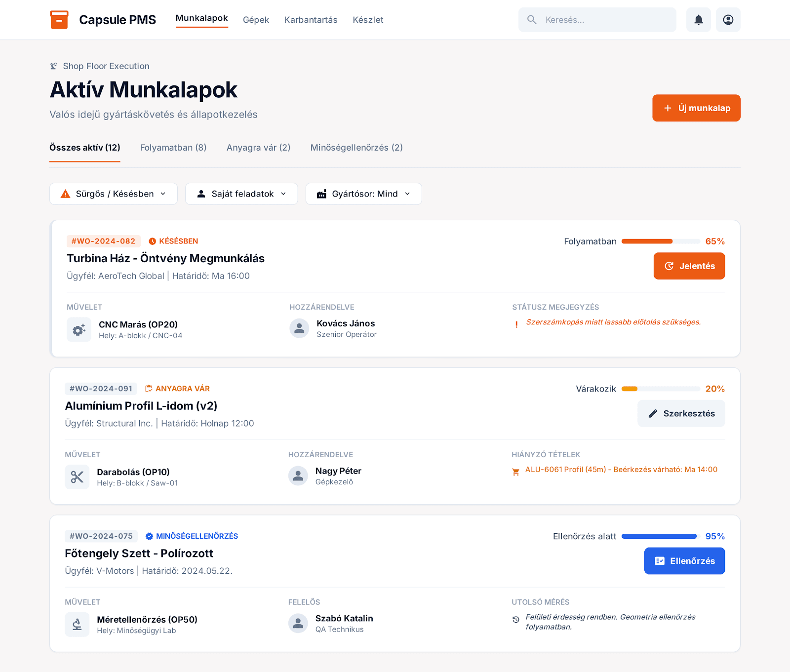The width and height of the screenshot is (790, 672).
Task: Click the search magnifier icon
Action: [532, 20]
